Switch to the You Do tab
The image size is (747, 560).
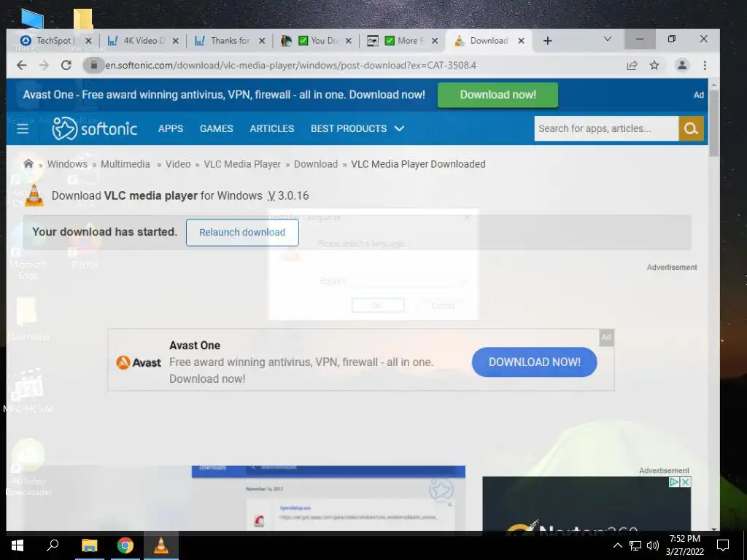[315, 41]
